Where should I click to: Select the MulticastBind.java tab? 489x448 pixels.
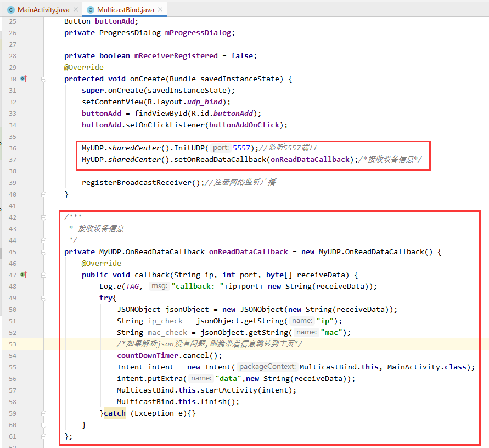pyautogui.click(x=125, y=10)
